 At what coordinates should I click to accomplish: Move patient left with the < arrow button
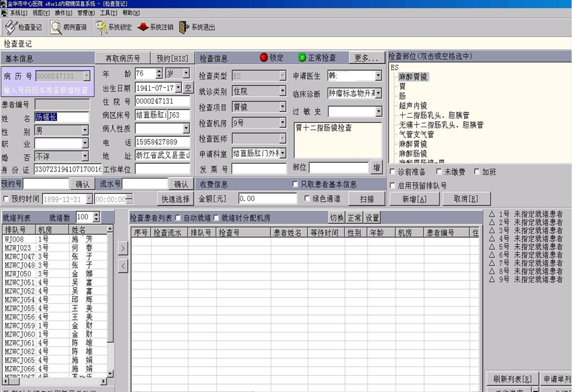coord(123,266)
